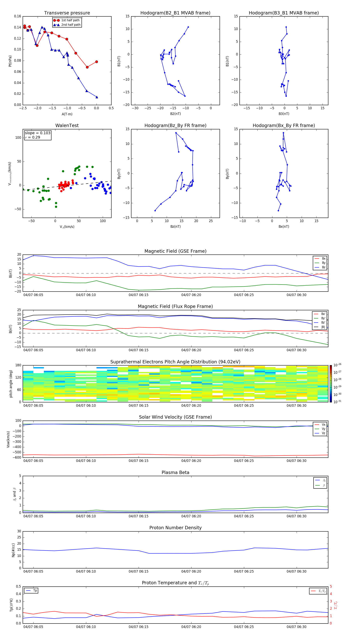Click the blue "2nd half path" legend marker
The width and height of the screenshot is (351, 644).
(x=57, y=25)
